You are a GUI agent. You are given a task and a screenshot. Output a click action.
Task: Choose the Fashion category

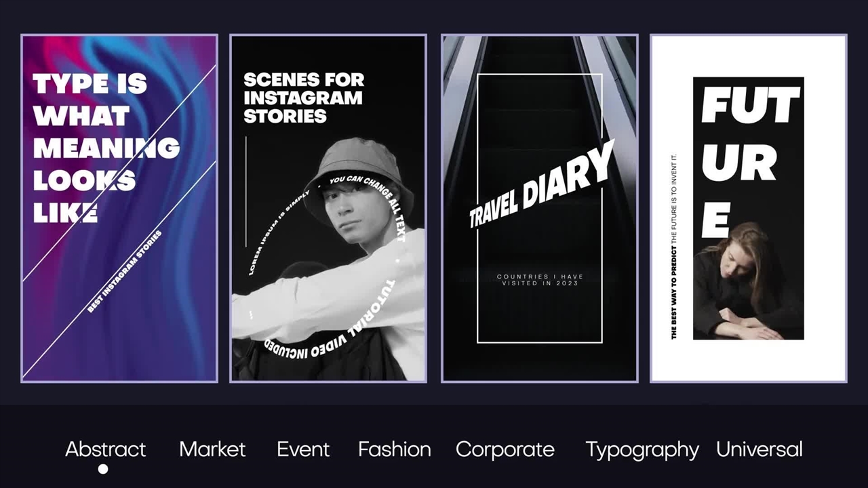coord(395,449)
